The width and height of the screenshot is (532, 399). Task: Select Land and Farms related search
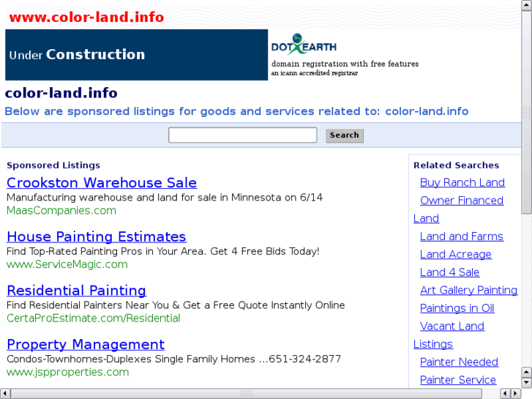pos(462,236)
